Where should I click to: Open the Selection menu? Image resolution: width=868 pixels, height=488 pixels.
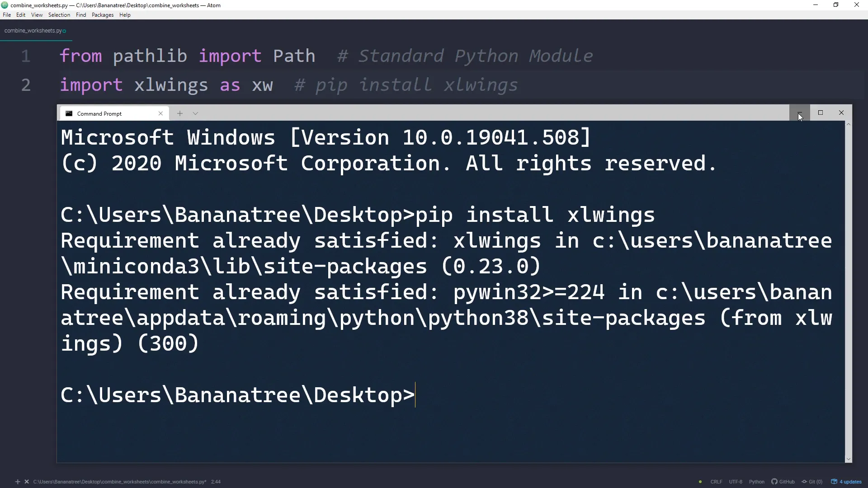pos(59,15)
